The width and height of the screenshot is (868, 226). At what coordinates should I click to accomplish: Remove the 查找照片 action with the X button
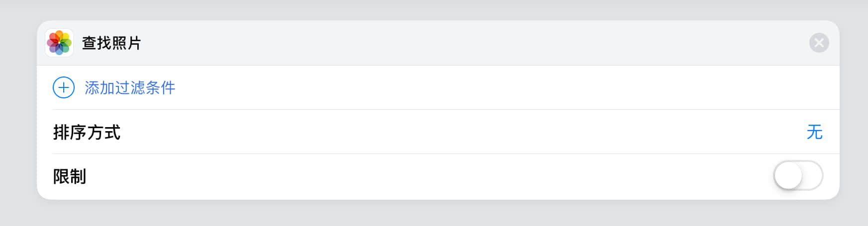(819, 43)
